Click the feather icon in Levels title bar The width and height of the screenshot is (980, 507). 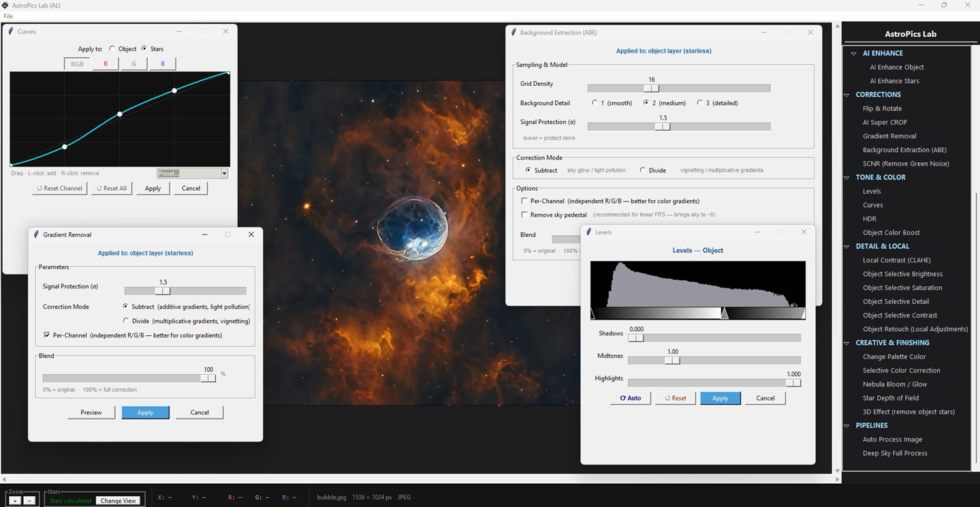click(x=588, y=232)
